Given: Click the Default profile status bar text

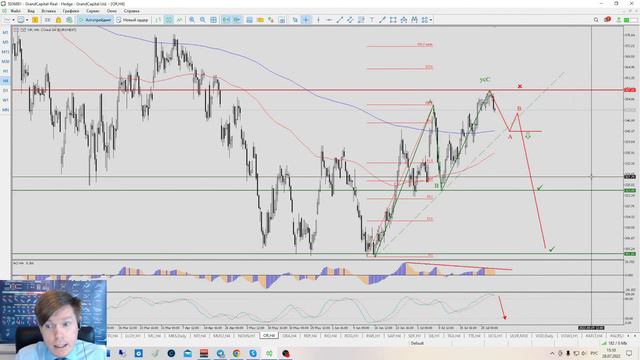Looking at the screenshot, I should click(417, 343).
